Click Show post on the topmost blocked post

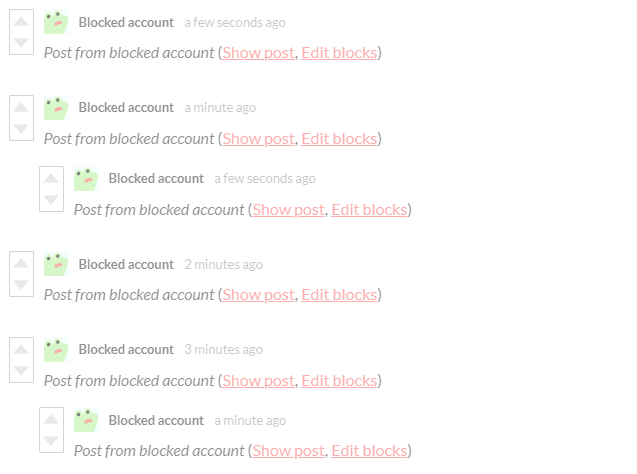[258, 53]
